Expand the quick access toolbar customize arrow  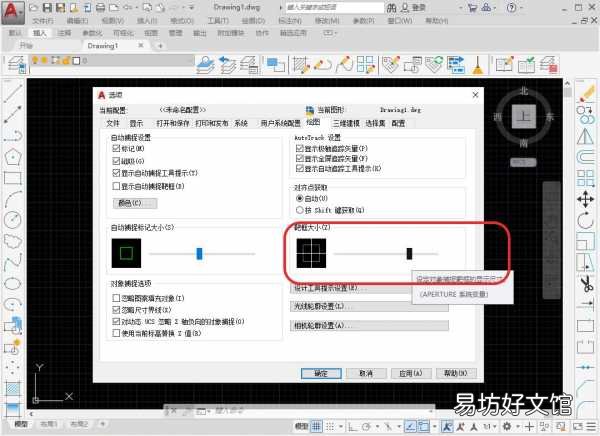(191, 7)
